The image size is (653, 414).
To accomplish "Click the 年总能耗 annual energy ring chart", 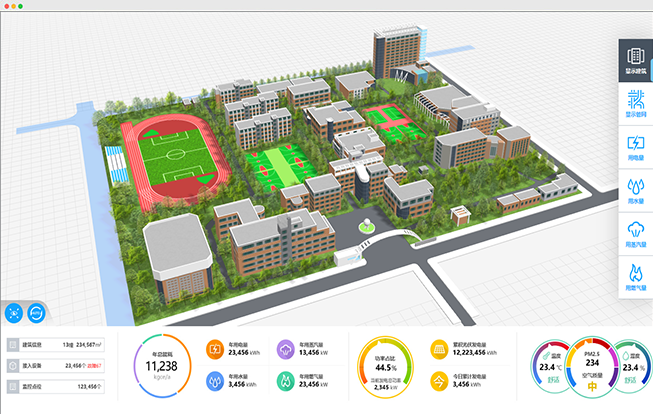I will tap(162, 365).
